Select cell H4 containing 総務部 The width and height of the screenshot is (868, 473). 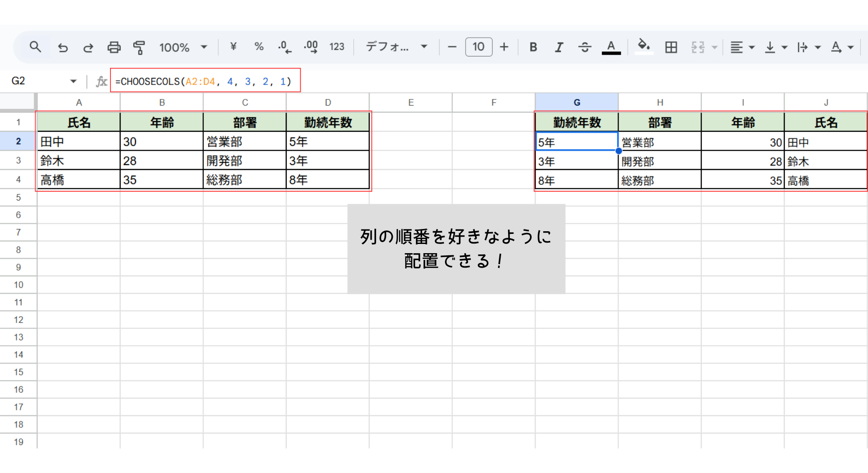660,180
